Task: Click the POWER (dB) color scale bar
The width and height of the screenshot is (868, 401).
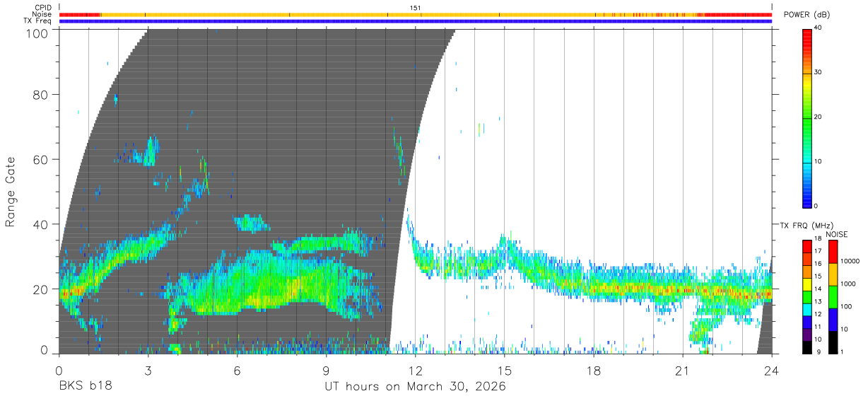Action: tap(807, 117)
